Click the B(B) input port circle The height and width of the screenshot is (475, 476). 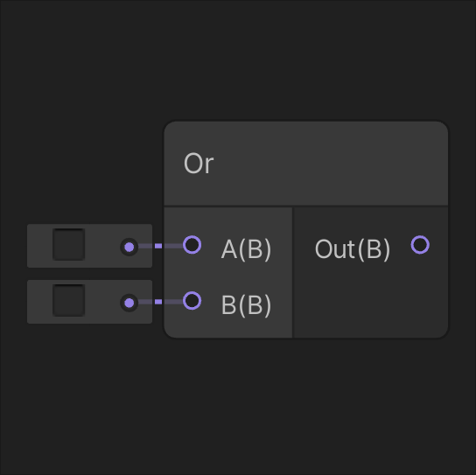[192, 300]
